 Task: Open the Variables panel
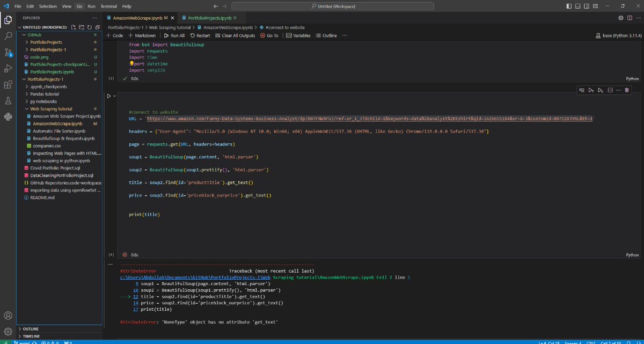[x=296, y=35]
